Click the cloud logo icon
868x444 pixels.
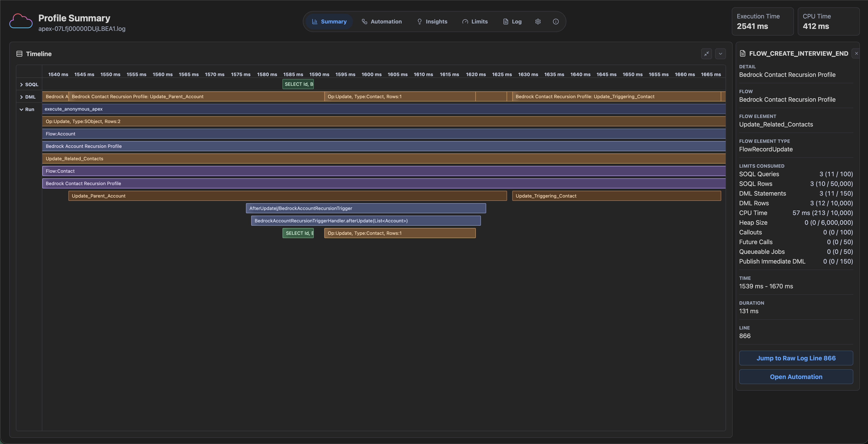pyautogui.click(x=21, y=21)
